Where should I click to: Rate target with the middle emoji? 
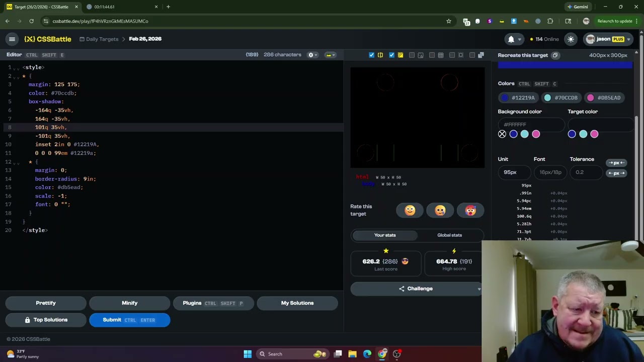pos(440,210)
